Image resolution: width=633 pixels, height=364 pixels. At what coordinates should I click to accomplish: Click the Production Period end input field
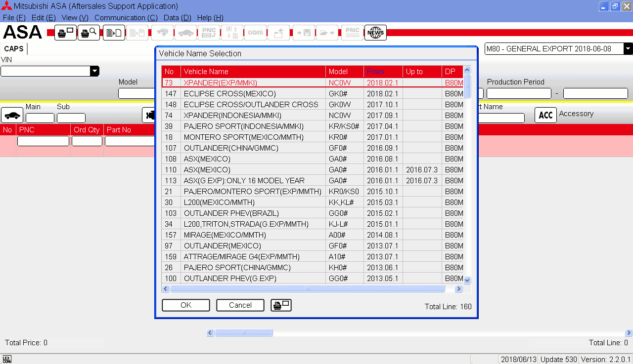(x=595, y=93)
